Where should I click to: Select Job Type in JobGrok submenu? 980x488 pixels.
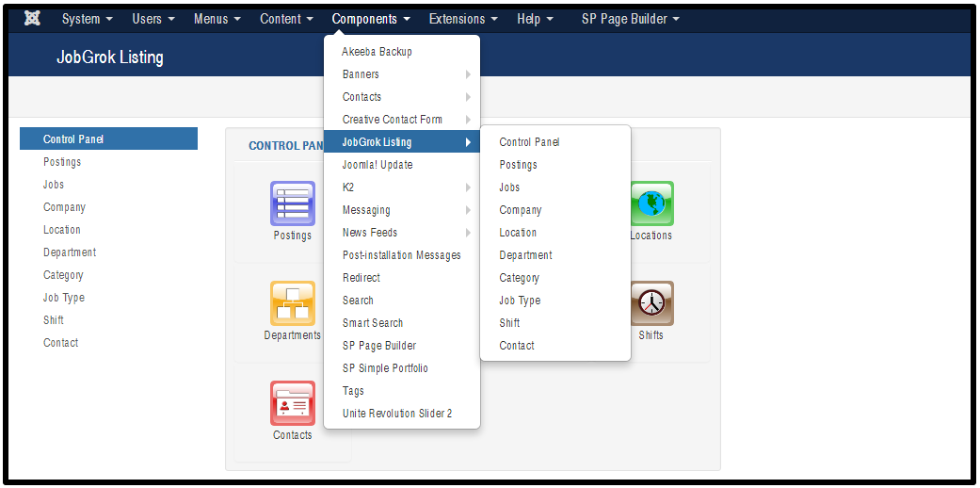555,301
